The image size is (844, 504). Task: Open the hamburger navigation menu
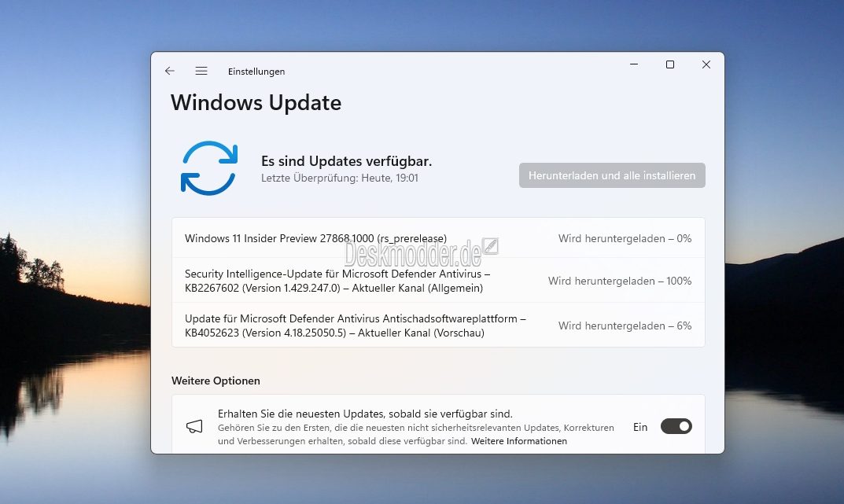201,71
